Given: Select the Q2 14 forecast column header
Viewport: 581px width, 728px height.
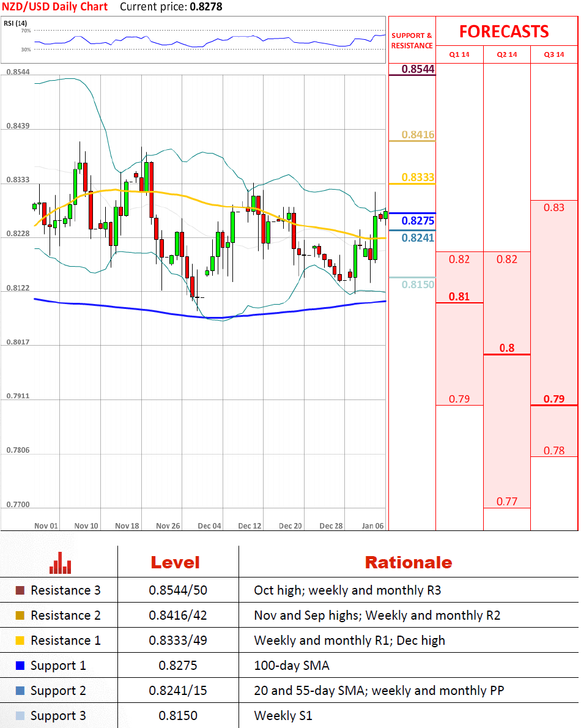Looking at the screenshot, I should click(x=507, y=54).
